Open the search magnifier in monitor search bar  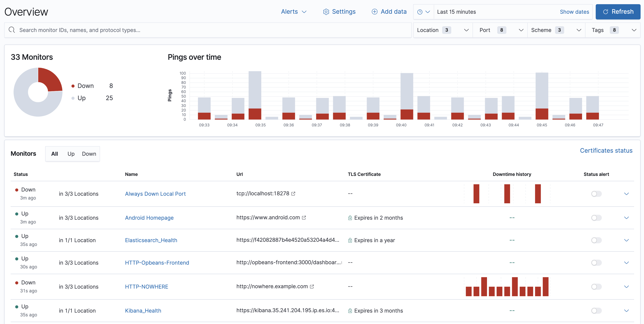tap(12, 30)
